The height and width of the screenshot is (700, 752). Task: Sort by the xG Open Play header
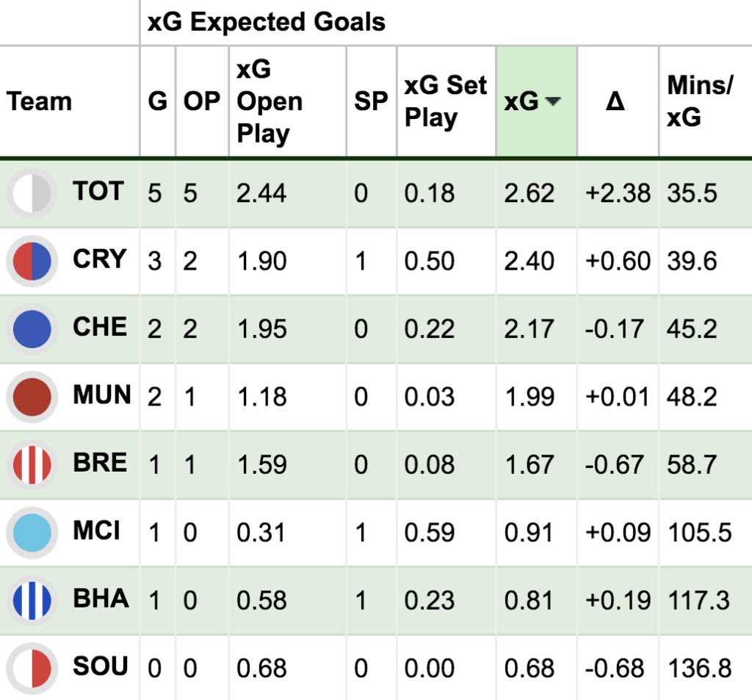click(270, 101)
